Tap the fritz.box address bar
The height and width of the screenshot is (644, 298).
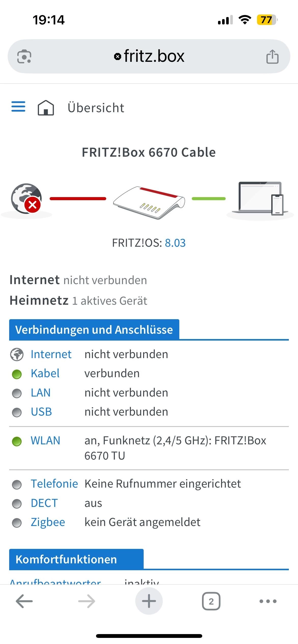pos(149,56)
